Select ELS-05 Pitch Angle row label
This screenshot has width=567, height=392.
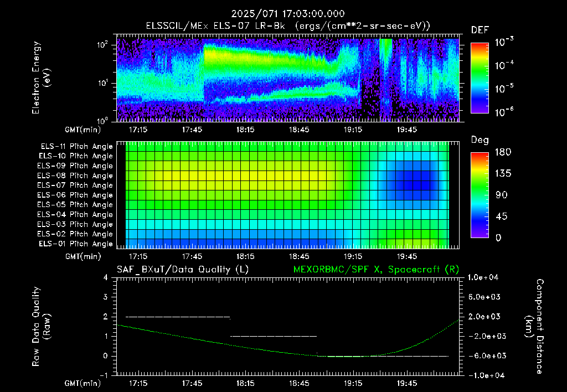pos(75,205)
